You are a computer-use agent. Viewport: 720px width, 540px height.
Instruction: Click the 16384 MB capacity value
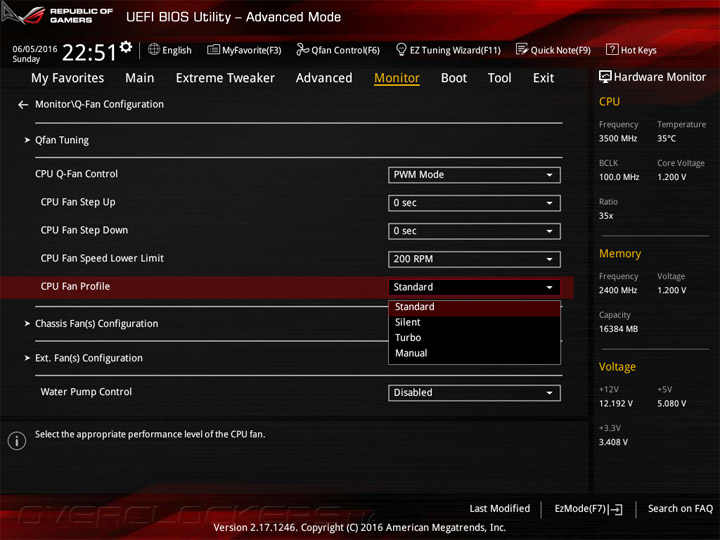coord(618,329)
